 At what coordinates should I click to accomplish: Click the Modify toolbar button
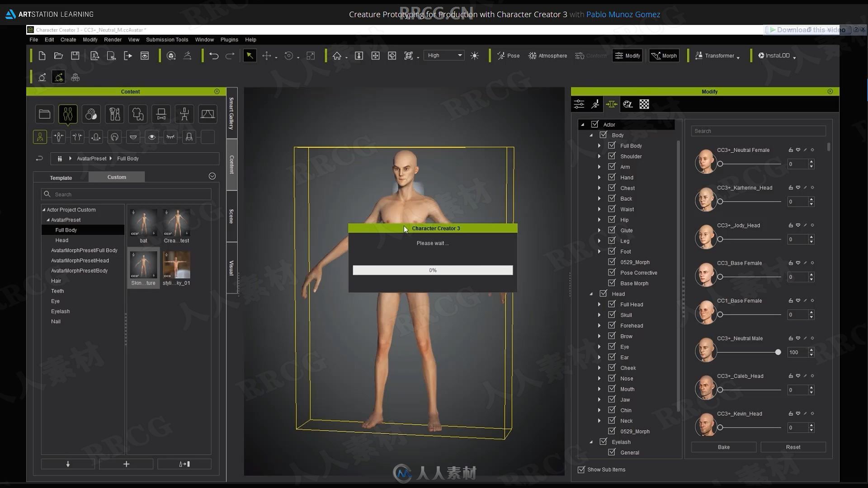click(x=627, y=56)
